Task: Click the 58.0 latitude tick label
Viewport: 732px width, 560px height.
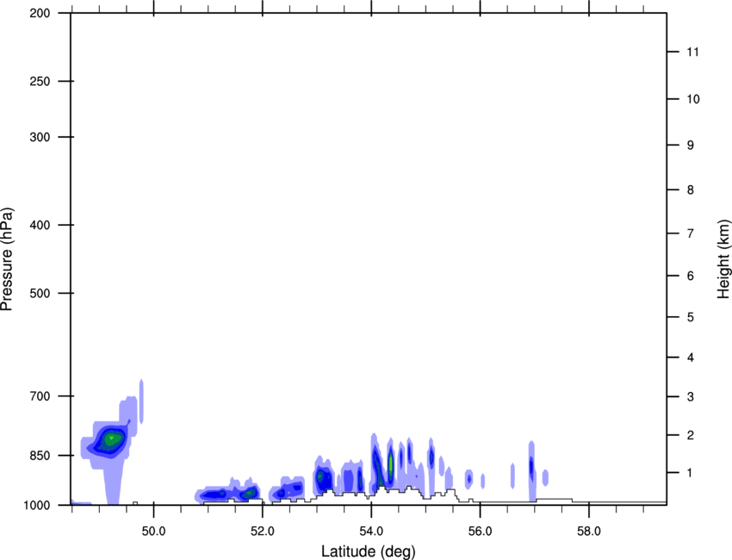Action: point(589,532)
